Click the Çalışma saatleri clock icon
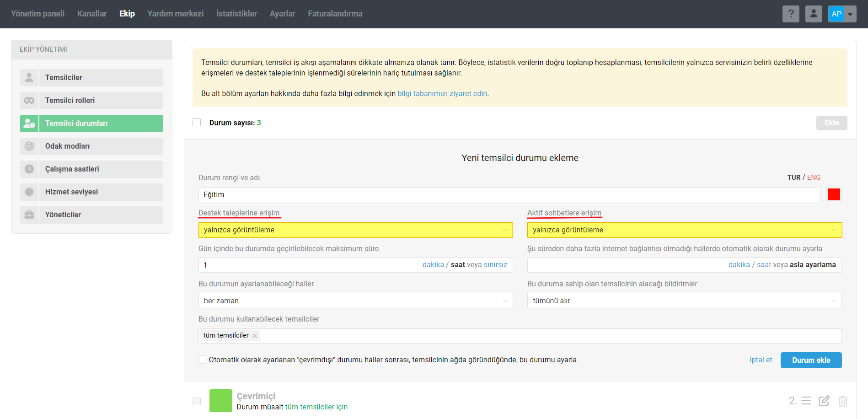Viewport: 868px width, 419px height. (x=29, y=169)
